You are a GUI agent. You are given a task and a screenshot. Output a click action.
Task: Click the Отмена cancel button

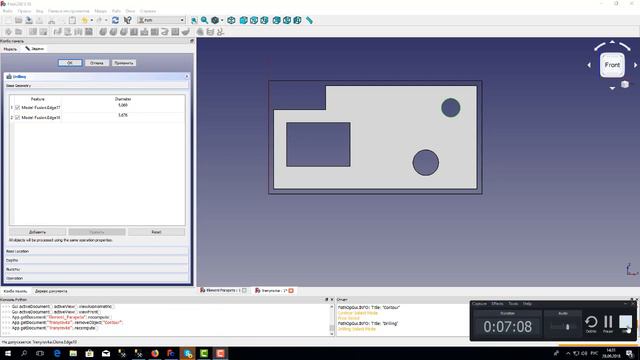[97, 63]
